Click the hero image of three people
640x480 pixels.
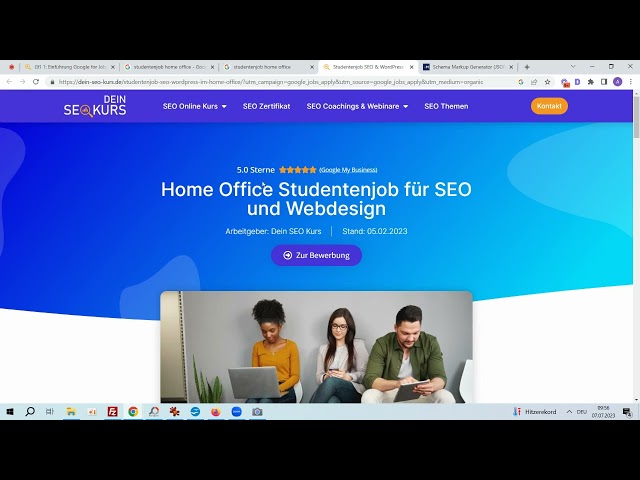tap(316, 346)
